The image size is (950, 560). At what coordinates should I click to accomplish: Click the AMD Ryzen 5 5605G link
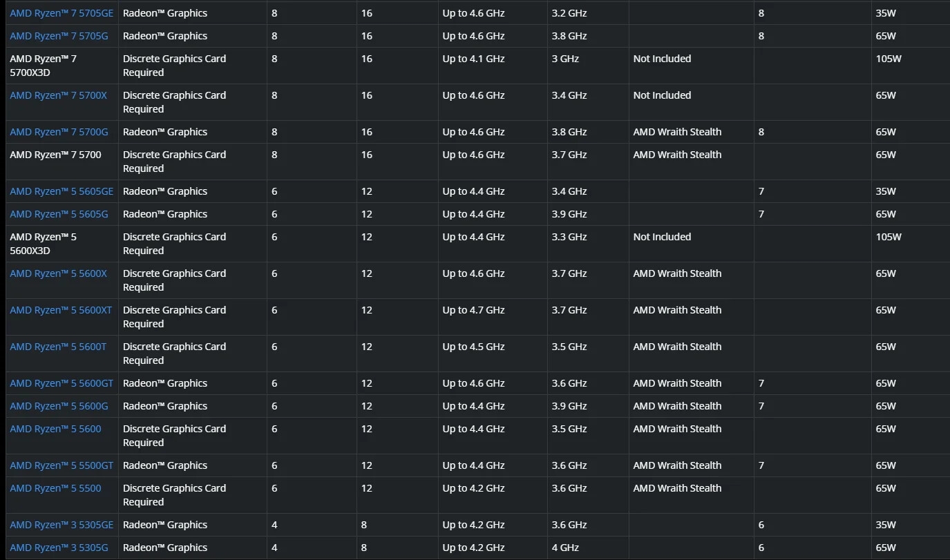point(59,214)
